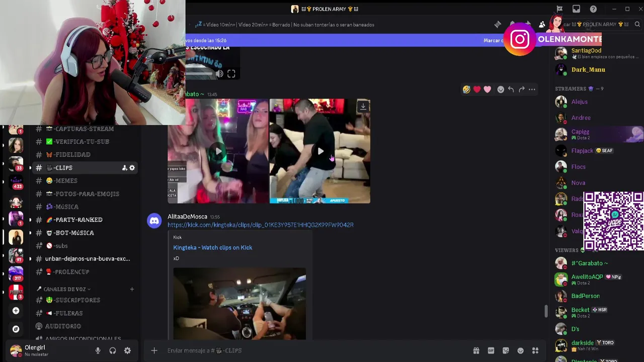Play the right video with the man dancing

pos(320,151)
